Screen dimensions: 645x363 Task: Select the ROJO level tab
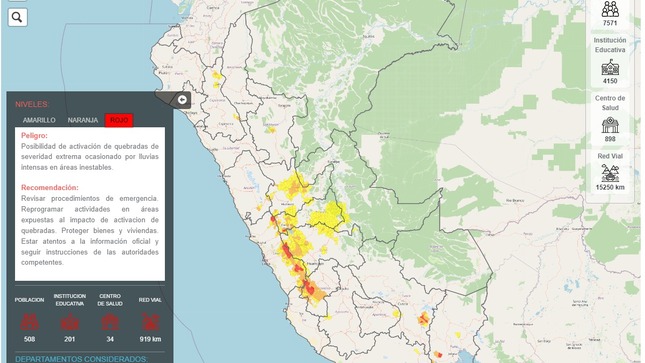(119, 120)
